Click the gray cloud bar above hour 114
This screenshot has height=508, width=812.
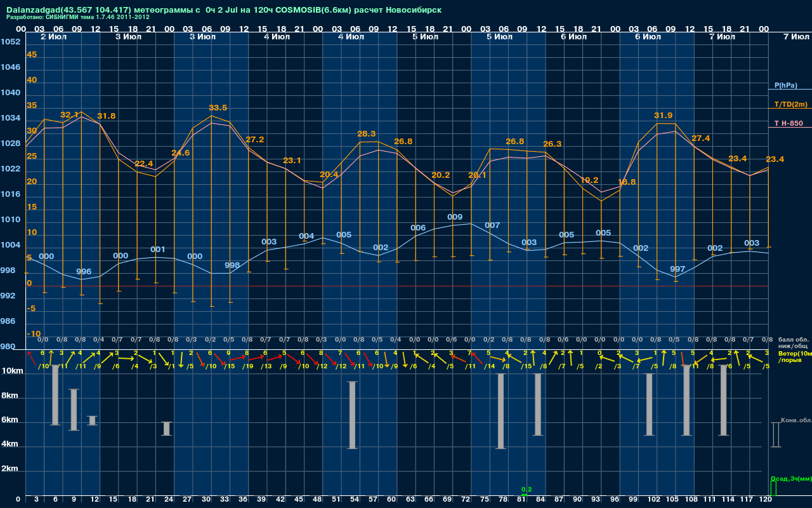(x=723, y=401)
